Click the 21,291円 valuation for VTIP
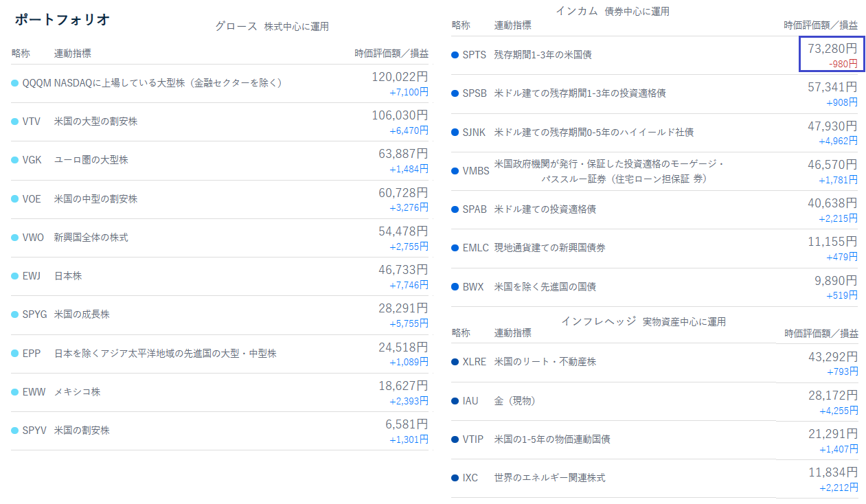 (x=832, y=434)
